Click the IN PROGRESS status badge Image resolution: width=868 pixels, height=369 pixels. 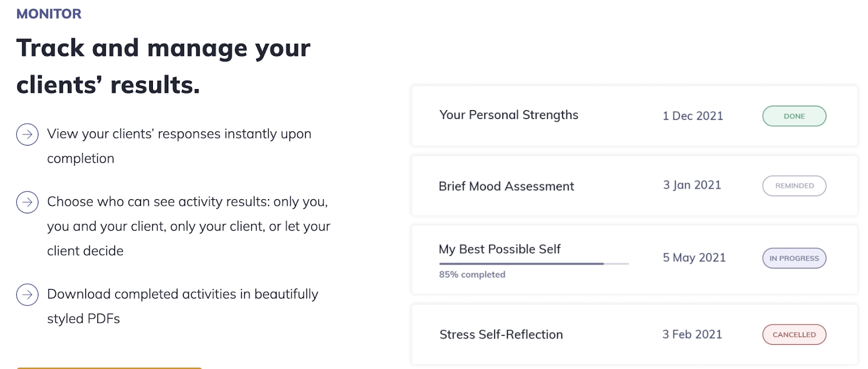tap(794, 258)
